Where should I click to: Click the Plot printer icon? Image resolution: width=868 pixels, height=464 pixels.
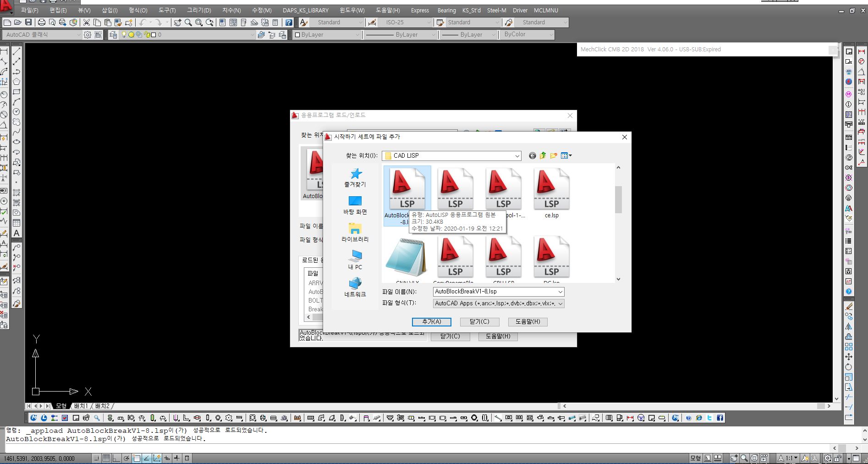42,22
